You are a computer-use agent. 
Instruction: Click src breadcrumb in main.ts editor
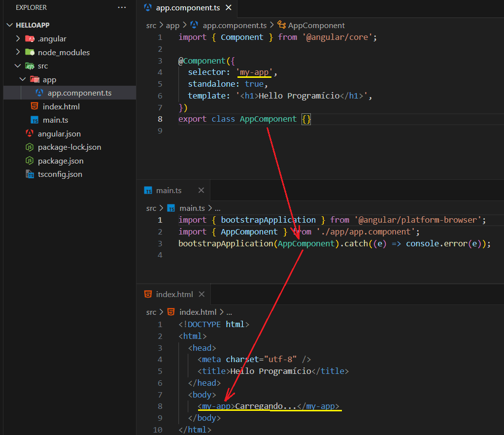(x=151, y=208)
